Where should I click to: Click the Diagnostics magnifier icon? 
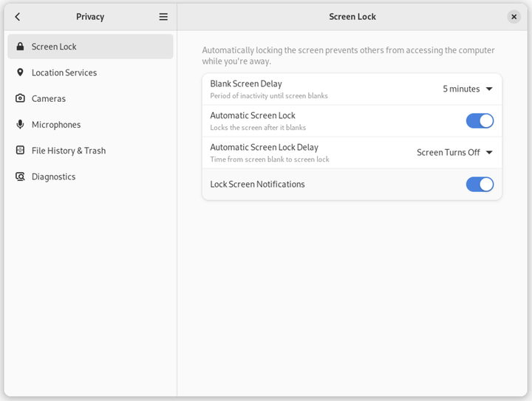pos(20,176)
